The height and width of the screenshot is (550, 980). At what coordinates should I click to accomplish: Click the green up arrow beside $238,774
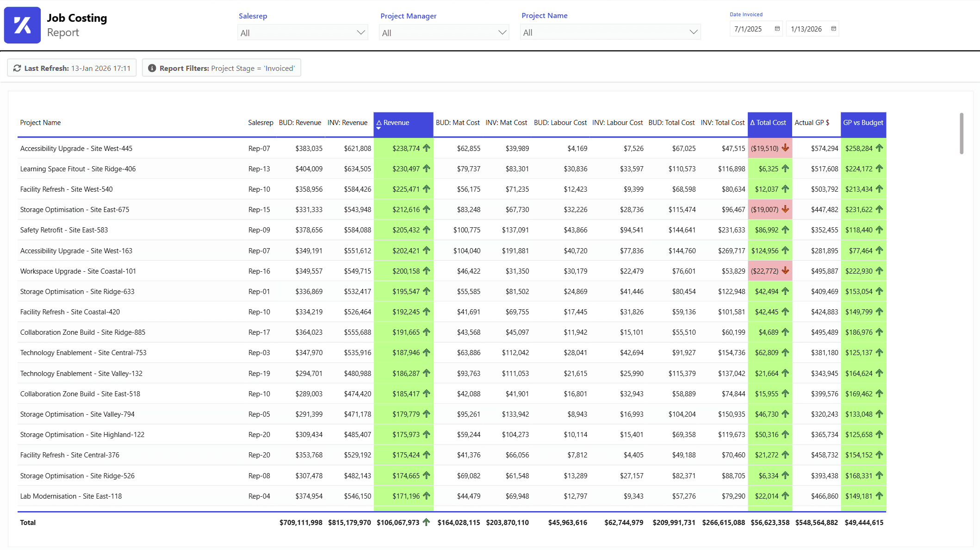[x=427, y=148]
